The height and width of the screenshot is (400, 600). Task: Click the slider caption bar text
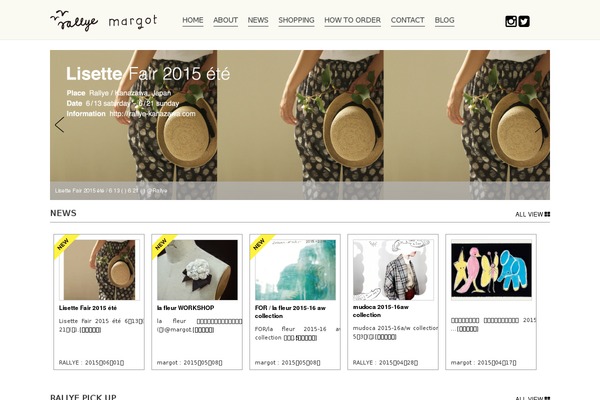point(111,190)
